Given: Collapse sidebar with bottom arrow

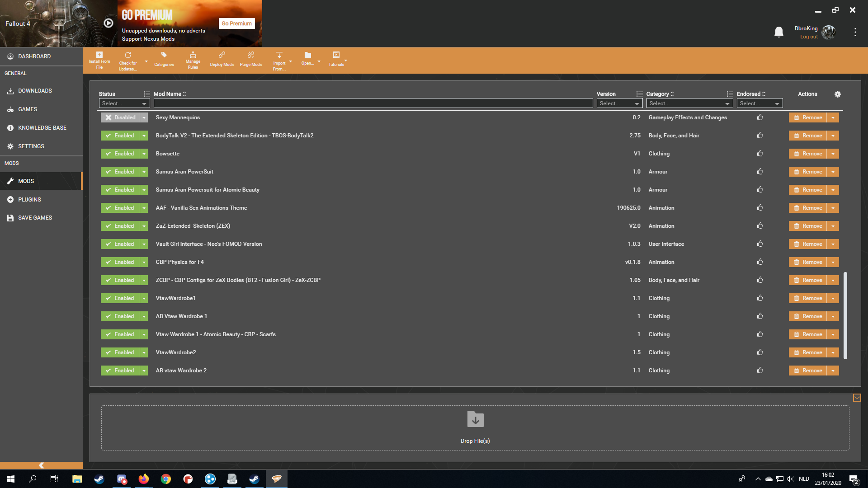Looking at the screenshot, I should [x=41, y=465].
